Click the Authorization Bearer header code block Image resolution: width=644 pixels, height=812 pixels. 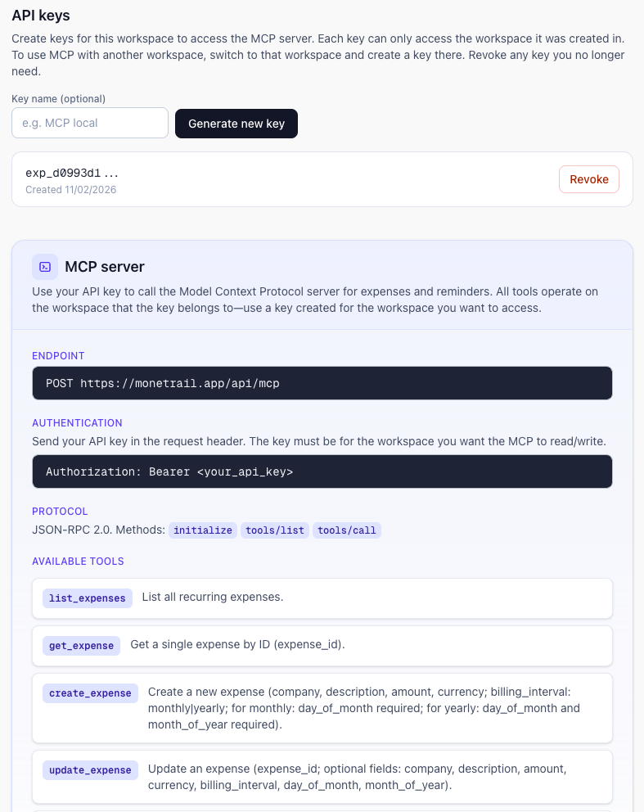point(322,471)
